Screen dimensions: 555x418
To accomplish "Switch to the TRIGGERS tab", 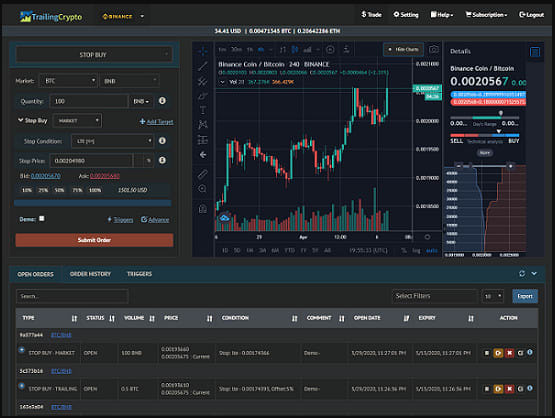I will 139,274.
